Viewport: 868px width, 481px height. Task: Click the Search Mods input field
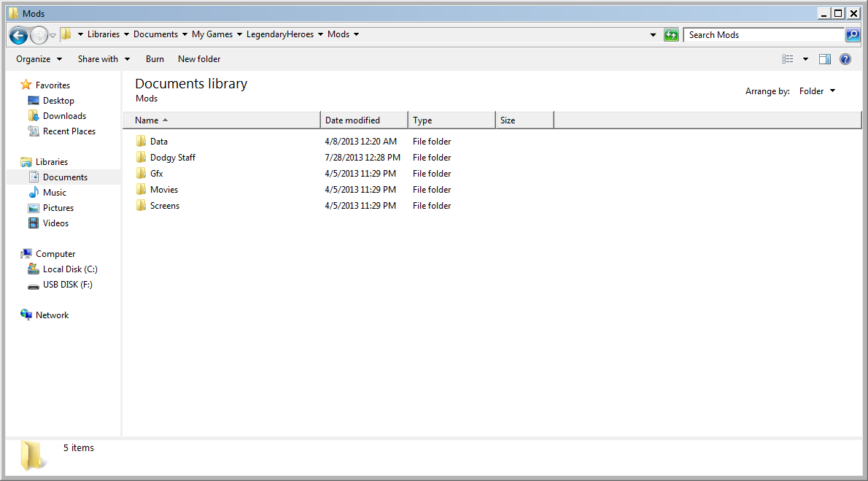(762, 35)
